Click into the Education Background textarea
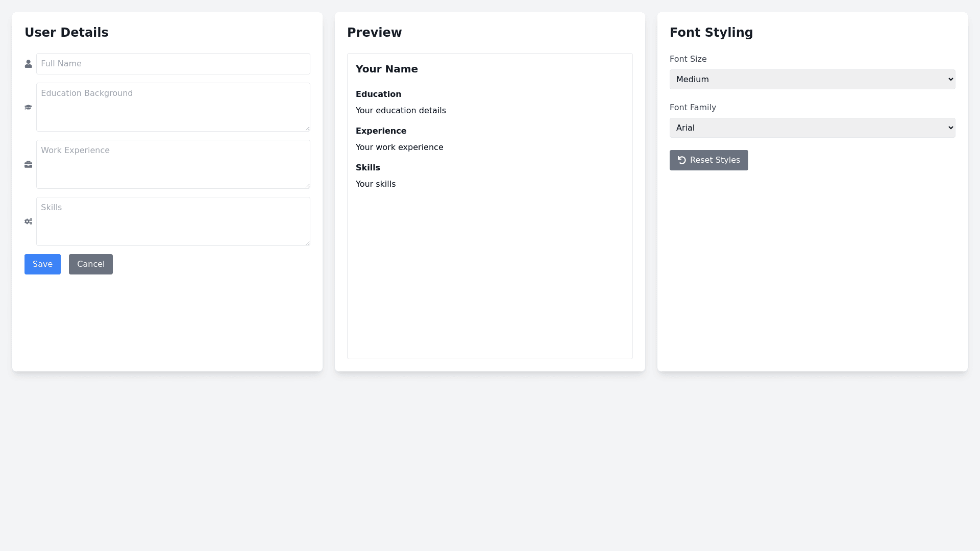 point(173,107)
